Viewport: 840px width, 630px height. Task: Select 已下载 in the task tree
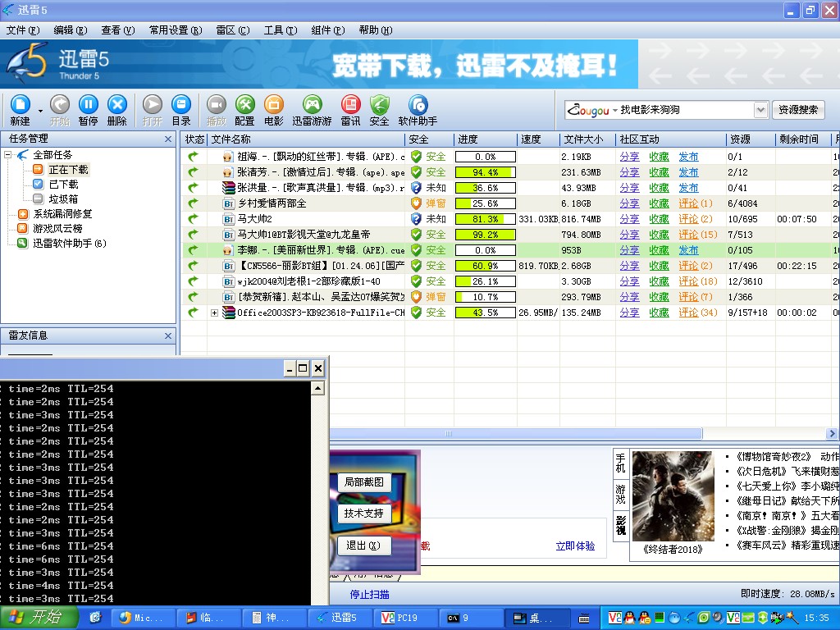point(63,185)
